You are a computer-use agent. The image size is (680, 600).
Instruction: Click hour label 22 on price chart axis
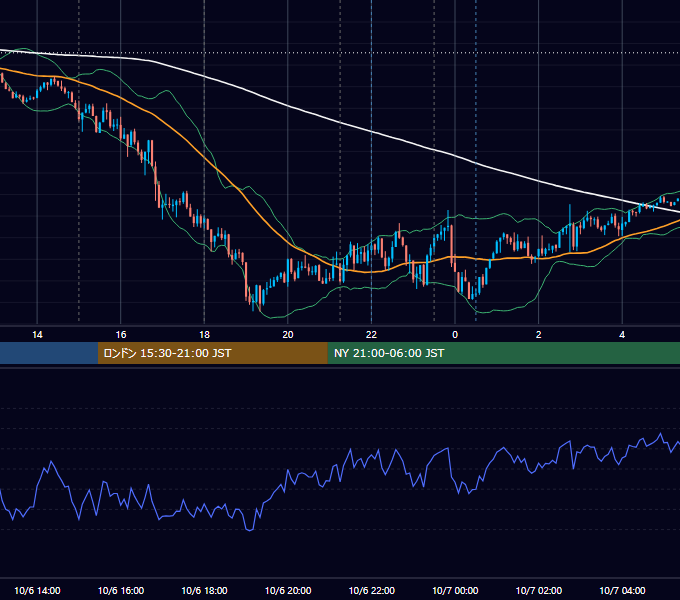371,335
